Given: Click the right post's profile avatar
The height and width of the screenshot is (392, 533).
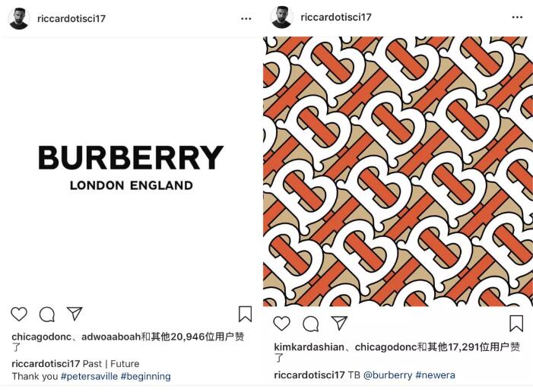Looking at the screenshot, I should (x=283, y=17).
